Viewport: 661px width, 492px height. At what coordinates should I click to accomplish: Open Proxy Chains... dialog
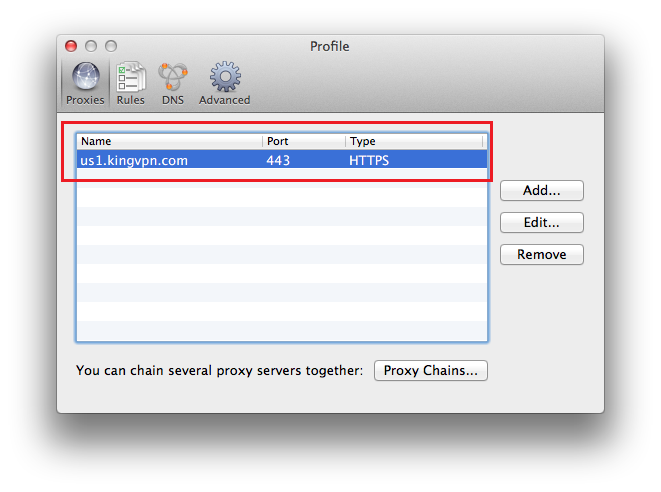click(x=431, y=371)
